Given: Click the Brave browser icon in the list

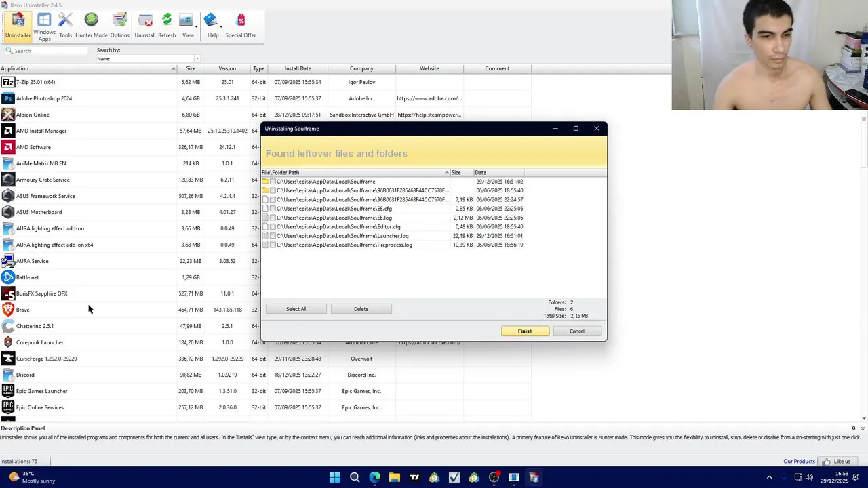Looking at the screenshot, I should (x=7, y=310).
